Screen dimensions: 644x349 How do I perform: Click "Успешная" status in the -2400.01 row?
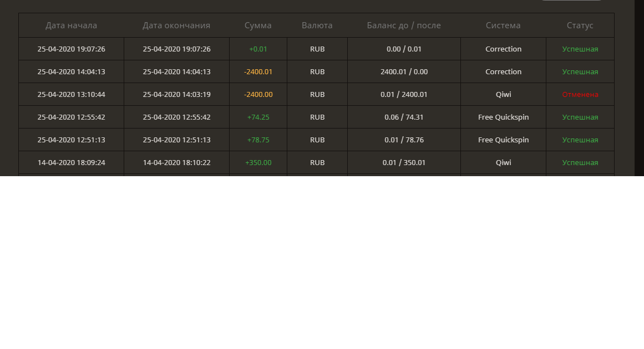[x=580, y=72]
